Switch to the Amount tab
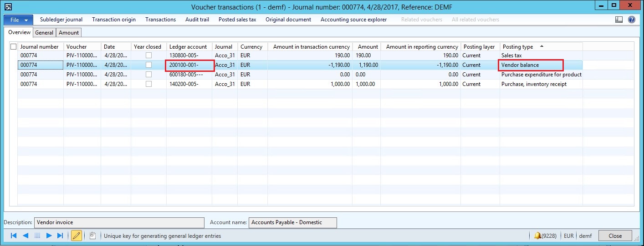 69,33
